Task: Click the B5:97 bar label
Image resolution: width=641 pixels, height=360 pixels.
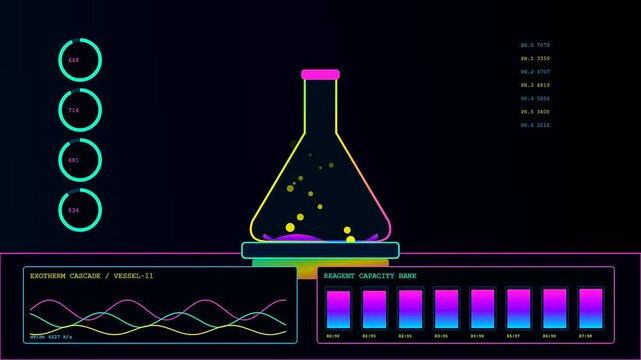Action: [x=513, y=336]
